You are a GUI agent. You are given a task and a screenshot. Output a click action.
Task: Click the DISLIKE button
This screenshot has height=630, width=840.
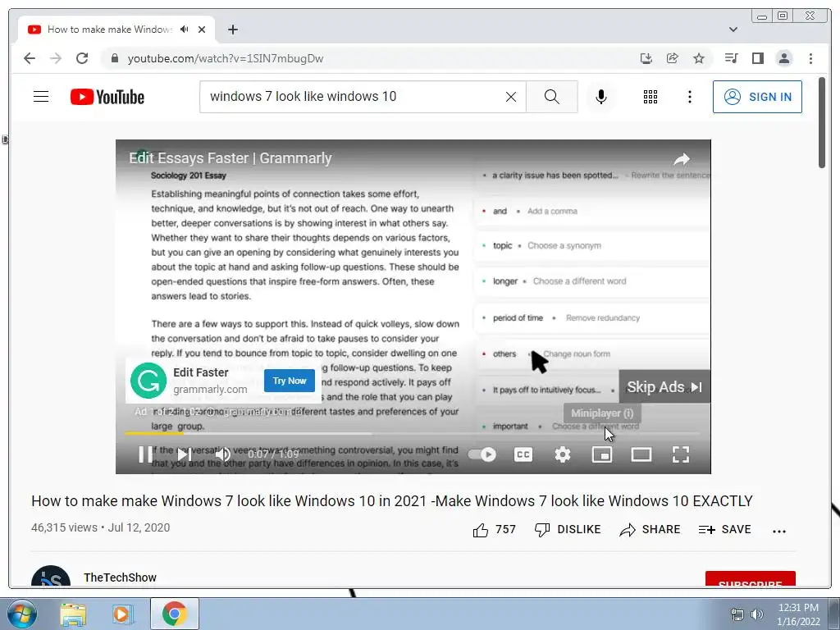click(568, 530)
